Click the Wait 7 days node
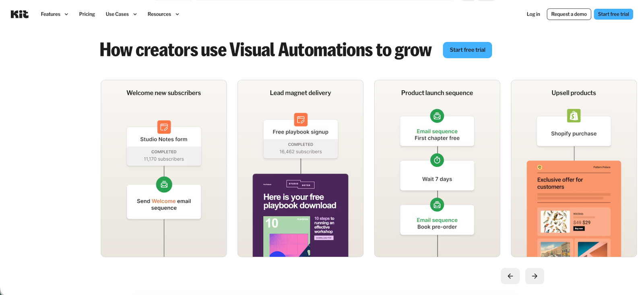 tap(437, 175)
